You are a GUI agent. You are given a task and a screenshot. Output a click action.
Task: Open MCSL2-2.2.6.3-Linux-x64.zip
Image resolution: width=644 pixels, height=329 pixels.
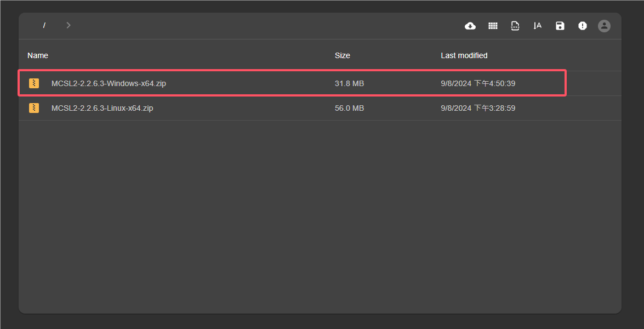pyautogui.click(x=102, y=108)
